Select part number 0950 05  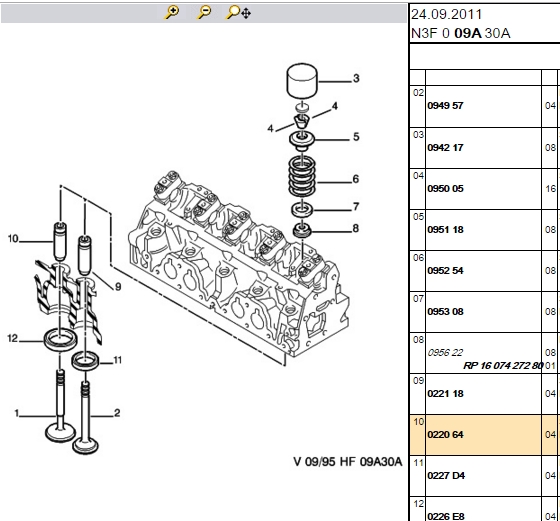tap(445, 189)
